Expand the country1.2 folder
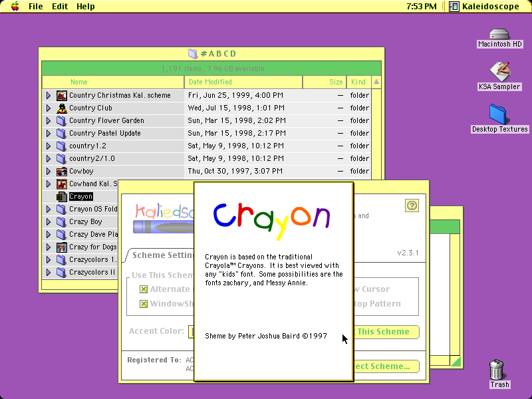This screenshot has width=532, height=399. (49, 146)
